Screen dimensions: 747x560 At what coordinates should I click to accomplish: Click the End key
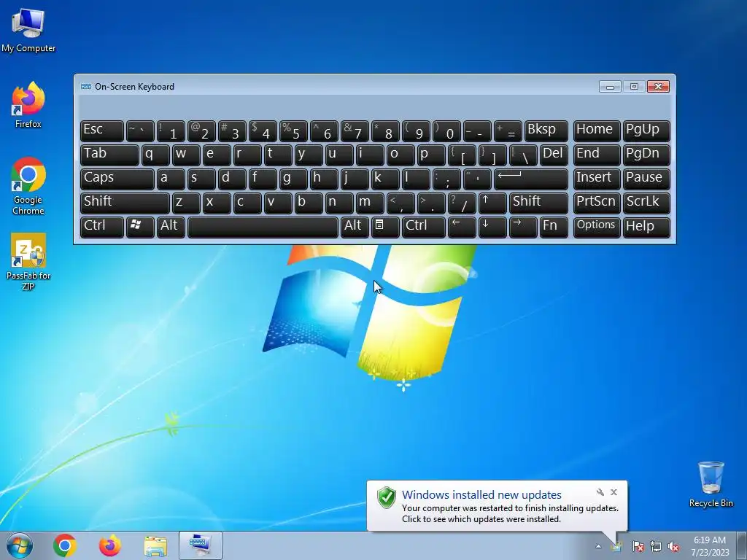click(597, 155)
